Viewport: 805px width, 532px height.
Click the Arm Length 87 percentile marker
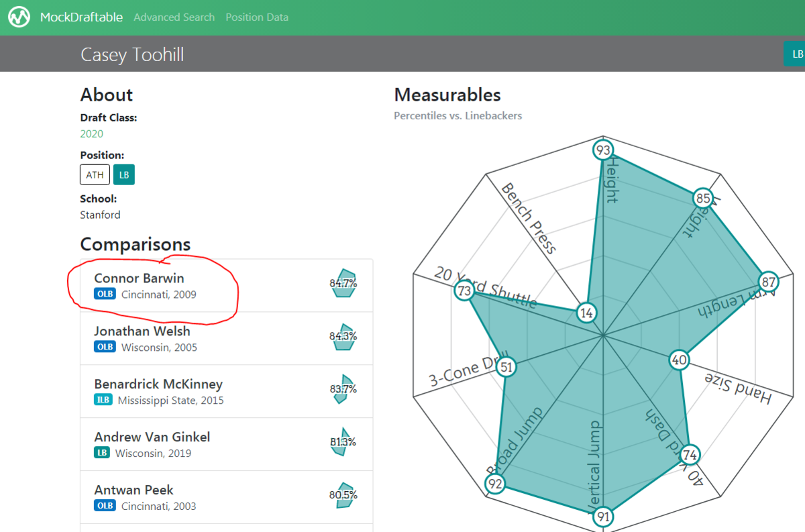[769, 282]
